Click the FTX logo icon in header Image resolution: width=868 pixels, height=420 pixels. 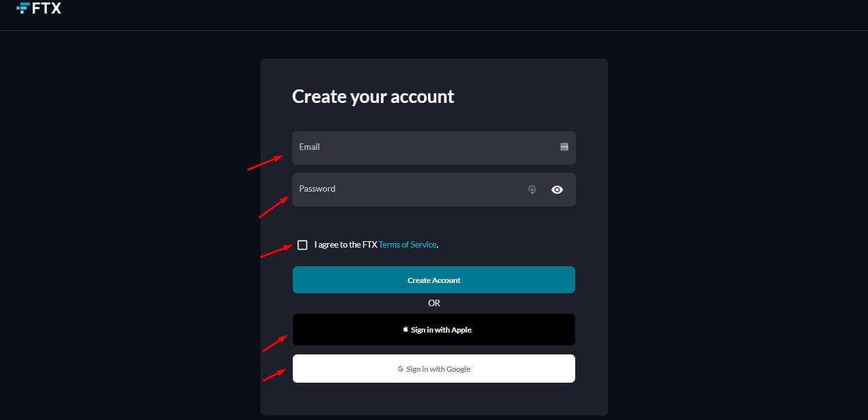click(23, 8)
